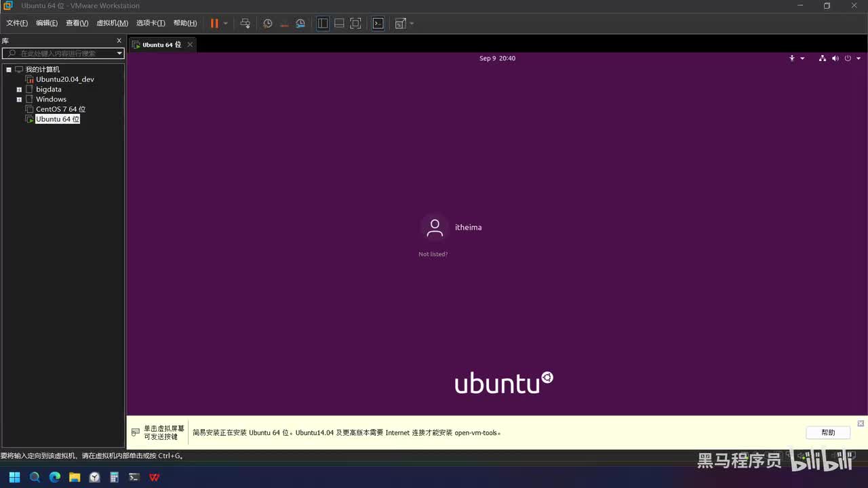
Task: Click the Not listed? link
Action: click(x=433, y=254)
